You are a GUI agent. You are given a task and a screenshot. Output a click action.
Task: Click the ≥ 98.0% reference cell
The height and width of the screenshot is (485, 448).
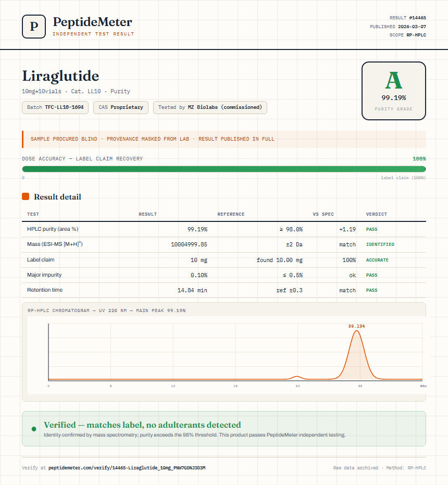[291, 229]
